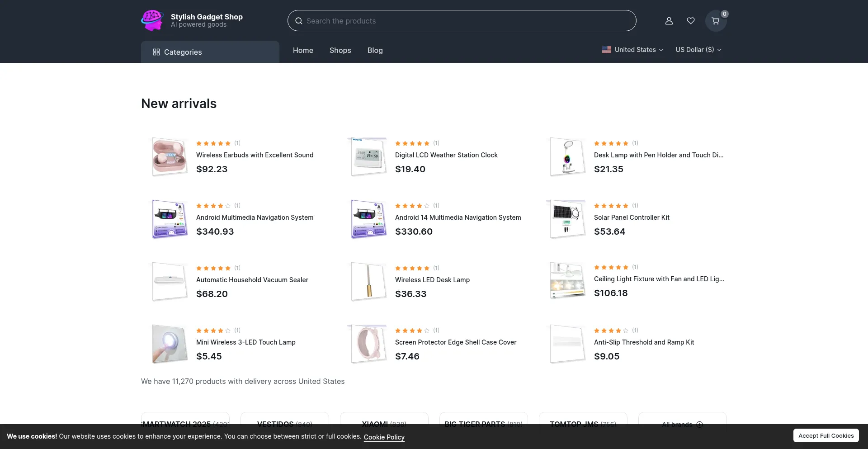The width and height of the screenshot is (868, 449).
Task: Select the Mini Wireless 3-LED Touch Lamp thumbnail
Action: point(170,344)
